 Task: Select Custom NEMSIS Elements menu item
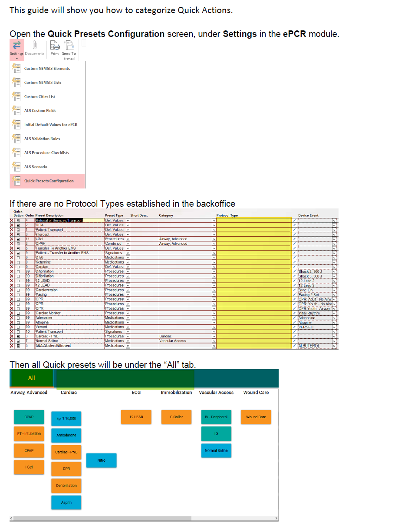coord(47,68)
